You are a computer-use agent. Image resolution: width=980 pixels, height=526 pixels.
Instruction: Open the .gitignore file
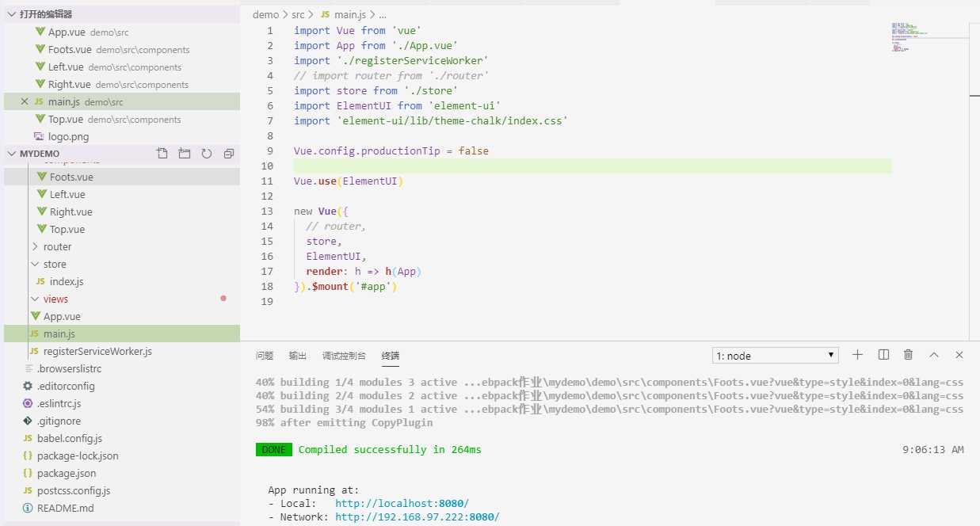click(x=121, y=421)
